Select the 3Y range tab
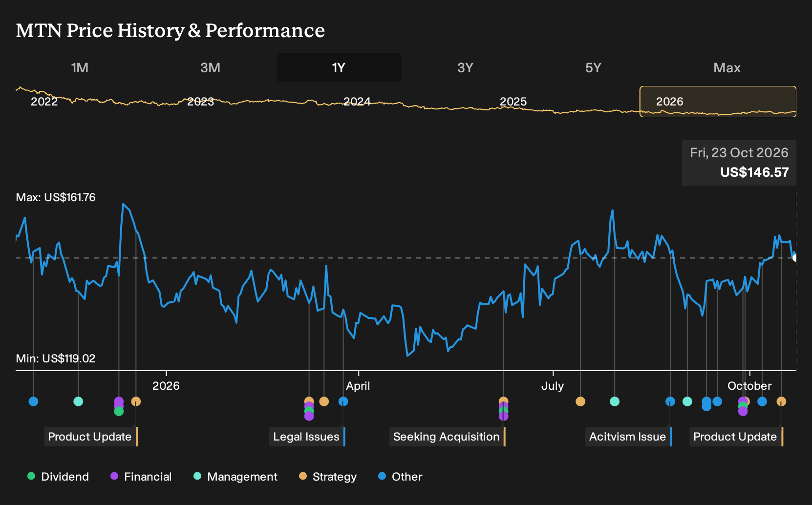 tap(465, 68)
